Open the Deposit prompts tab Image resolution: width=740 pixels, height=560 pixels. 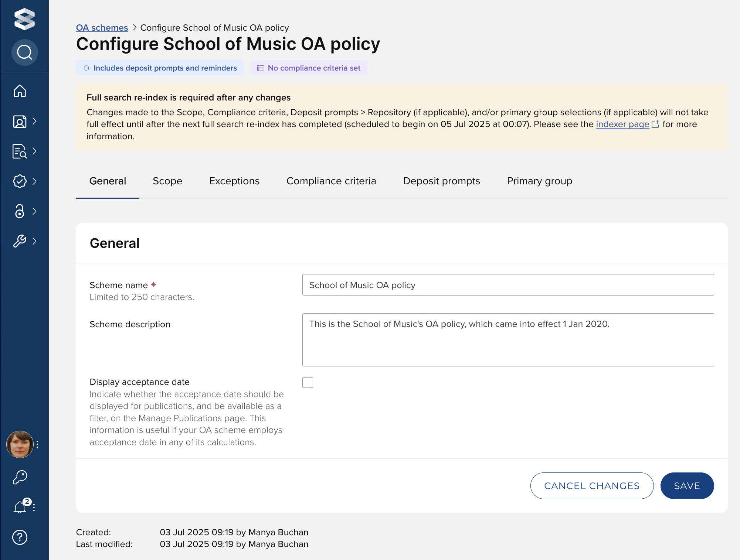(441, 181)
